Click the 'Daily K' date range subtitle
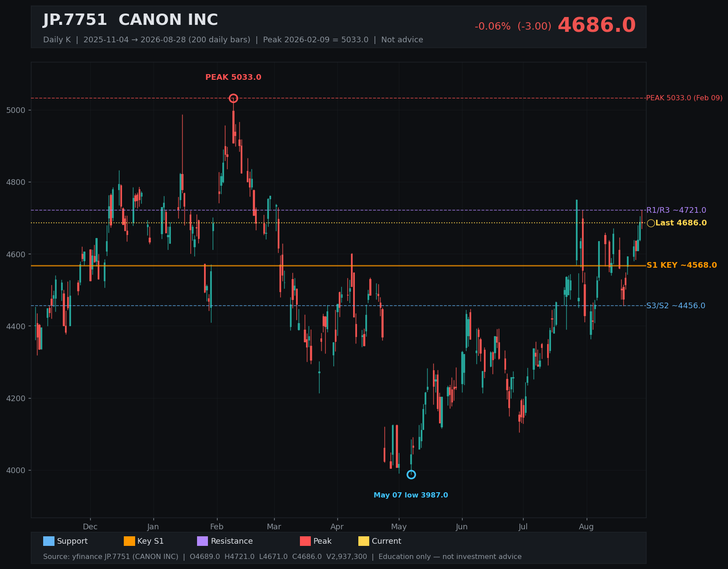The image size is (728, 569). pos(233,40)
